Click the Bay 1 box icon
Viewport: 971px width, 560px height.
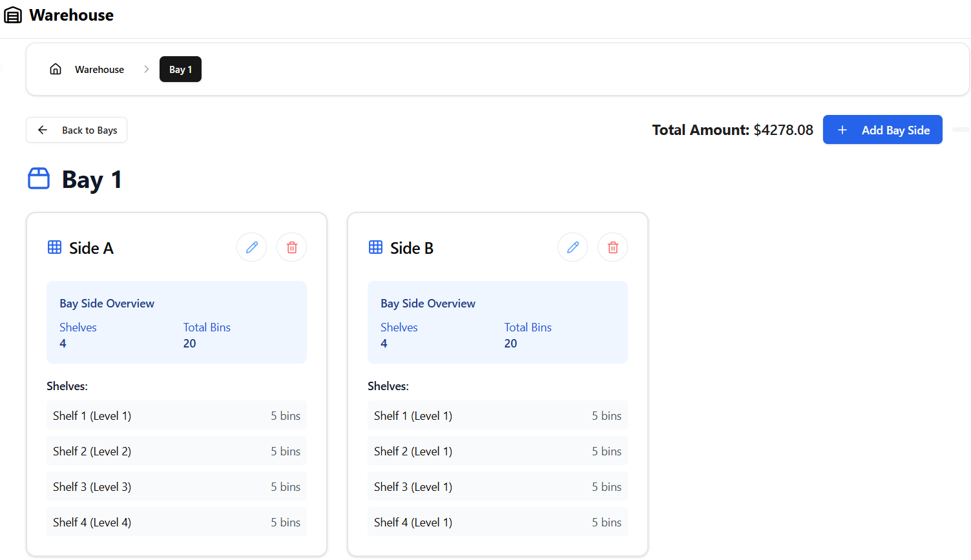click(39, 179)
